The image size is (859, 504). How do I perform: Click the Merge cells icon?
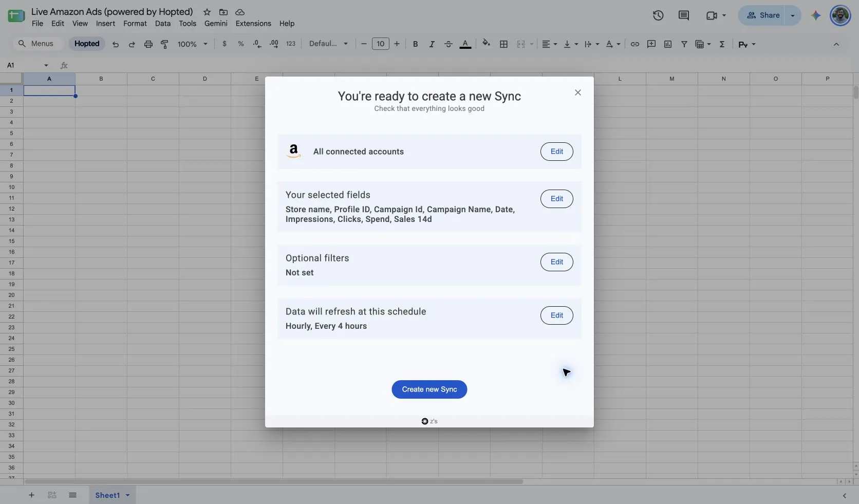coord(520,44)
